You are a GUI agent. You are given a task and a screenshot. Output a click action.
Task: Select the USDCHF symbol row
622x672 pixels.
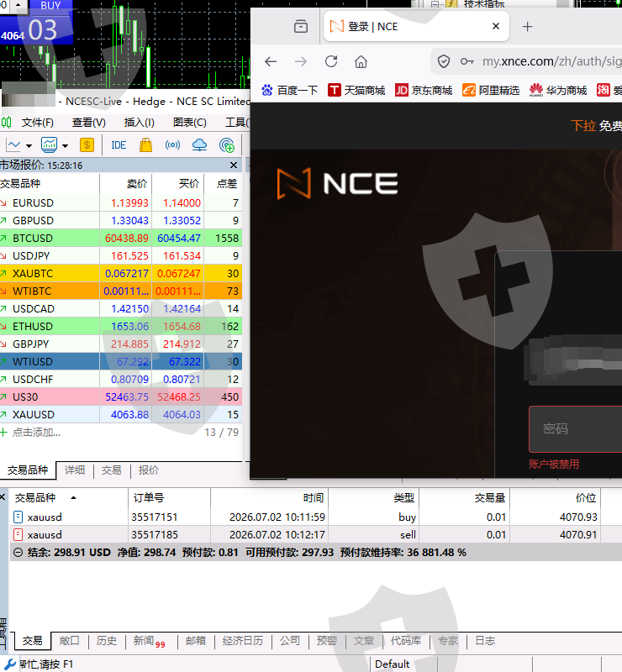pyautogui.click(x=121, y=380)
